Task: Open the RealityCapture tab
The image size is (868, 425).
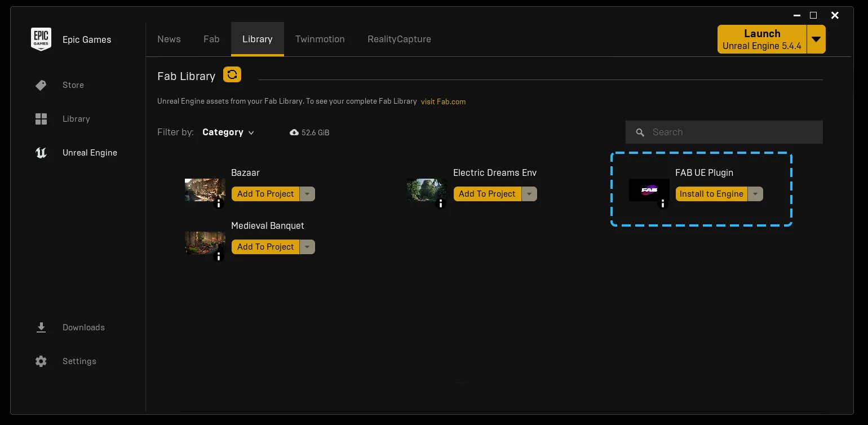Action: [x=399, y=39]
